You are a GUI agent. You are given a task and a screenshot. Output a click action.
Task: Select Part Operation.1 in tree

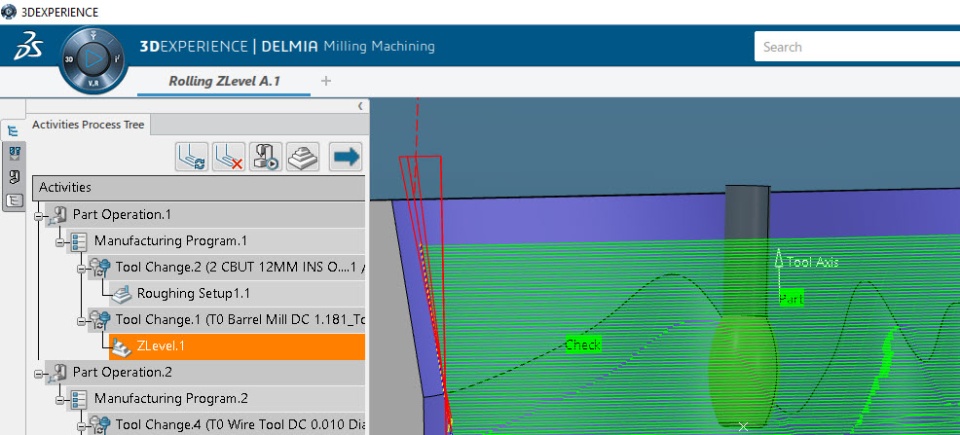point(122,215)
